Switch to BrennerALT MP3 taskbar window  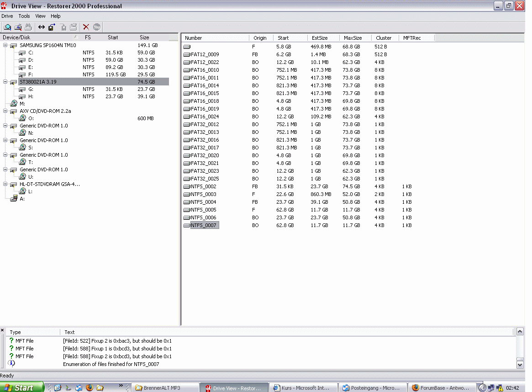[165, 387]
